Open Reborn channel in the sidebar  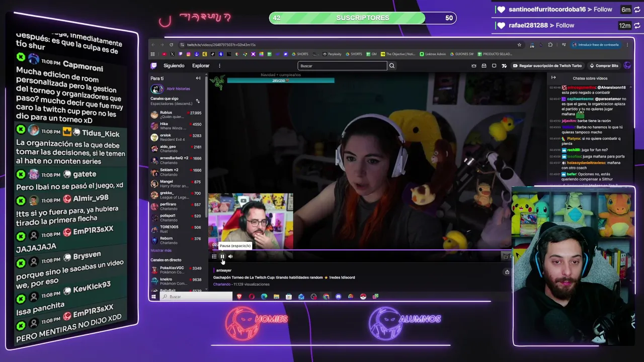tap(176, 241)
